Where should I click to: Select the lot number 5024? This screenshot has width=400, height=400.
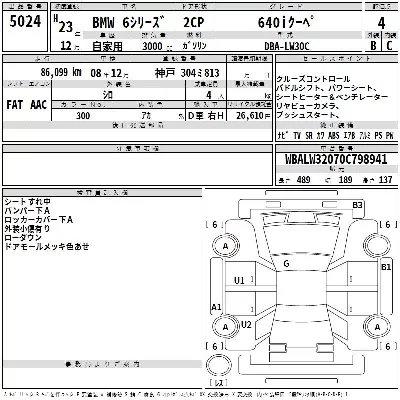click(x=25, y=21)
